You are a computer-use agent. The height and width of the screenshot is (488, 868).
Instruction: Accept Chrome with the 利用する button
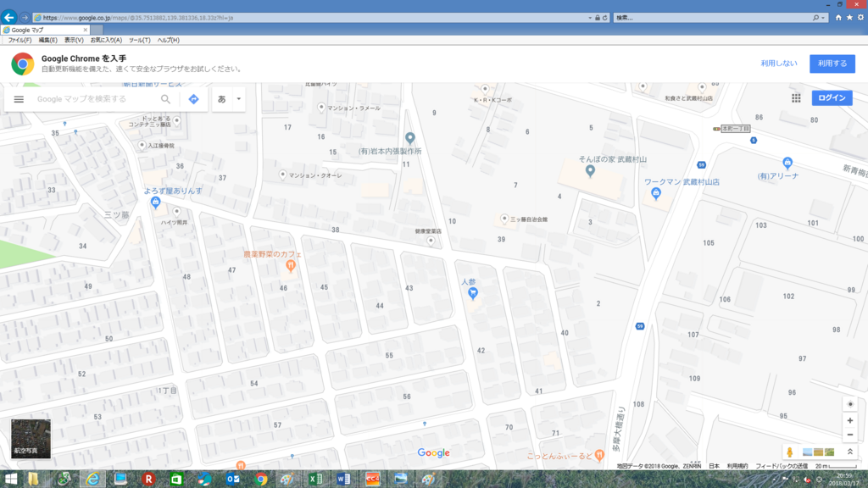tap(832, 64)
